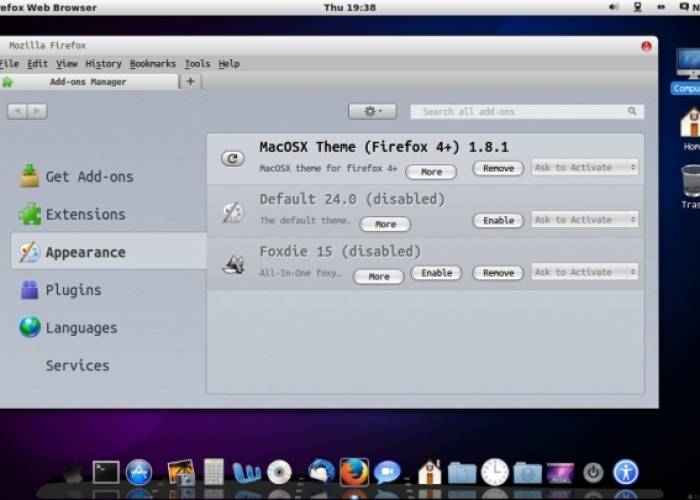Viewport: 700px width, 500px height.
Task: Launch Terminal from the dock
Action: [x=106, y=472]
